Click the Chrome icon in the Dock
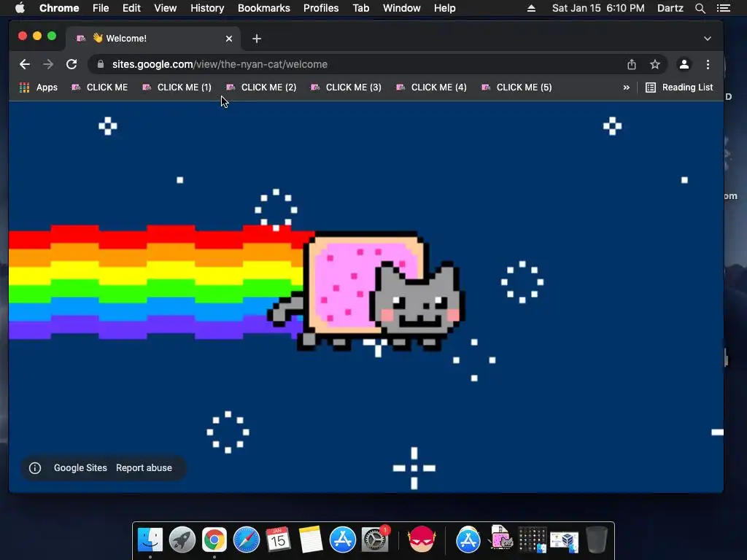Screen dimensions: 747x560 [214, 540]
